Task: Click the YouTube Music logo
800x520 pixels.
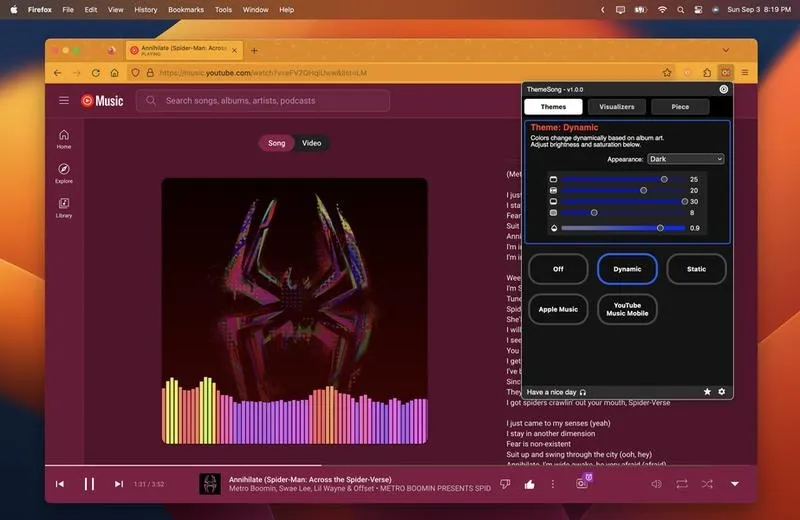Action: pyautogui.click(x=102, y=101)
